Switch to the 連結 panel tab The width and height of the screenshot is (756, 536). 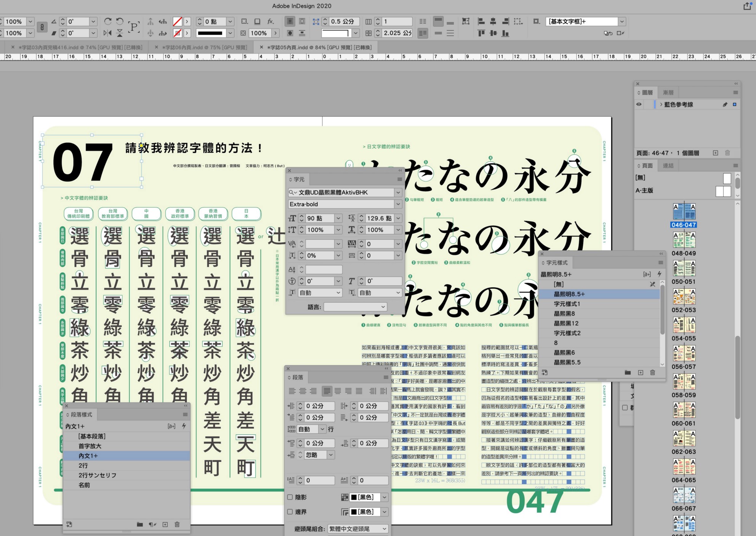pyautogui.click(x=668, y=166)
